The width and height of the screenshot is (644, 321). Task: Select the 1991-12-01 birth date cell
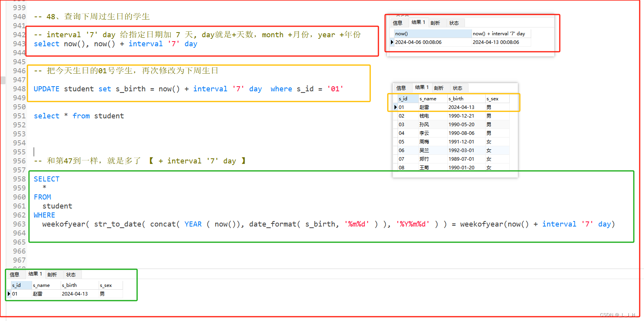[x=467, y=142]
